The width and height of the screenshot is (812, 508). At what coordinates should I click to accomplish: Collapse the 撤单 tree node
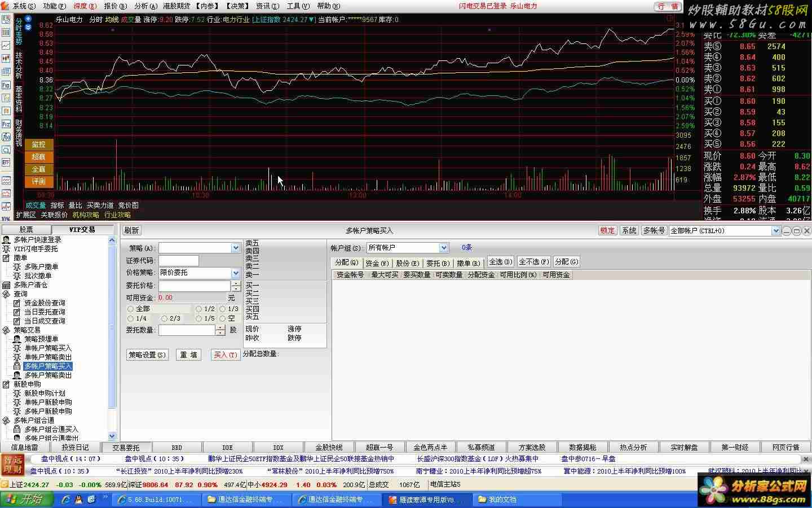click(6, 258)
